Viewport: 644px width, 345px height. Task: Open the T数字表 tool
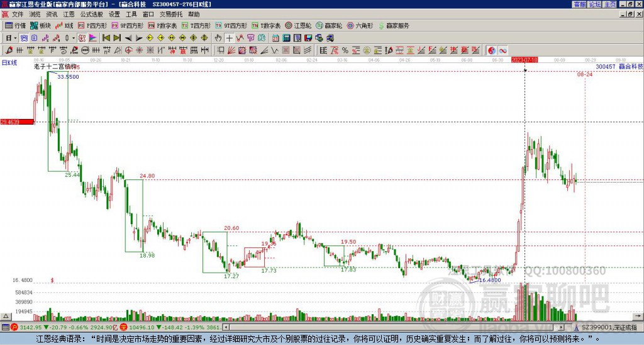pos(266,25)
